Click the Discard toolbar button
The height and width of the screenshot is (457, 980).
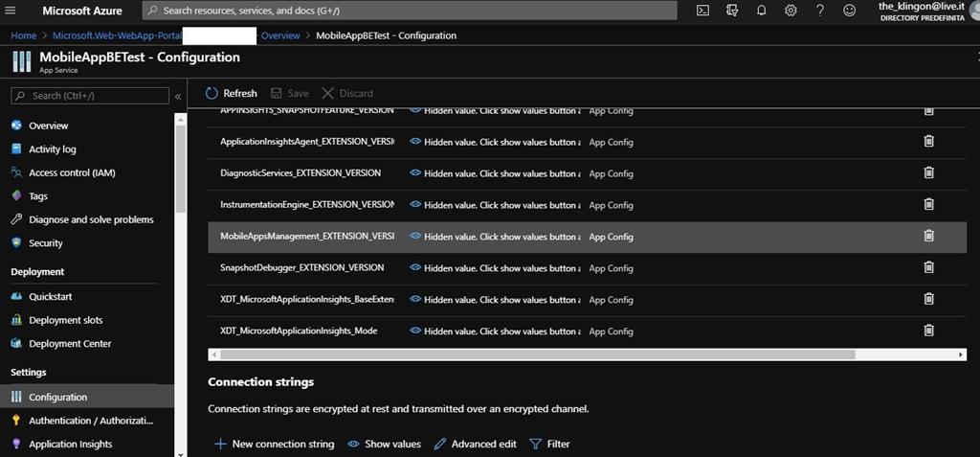(347, 93)
